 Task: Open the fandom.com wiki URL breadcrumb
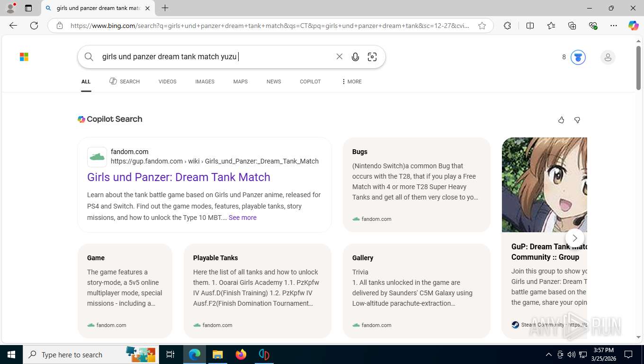(215, 161)
